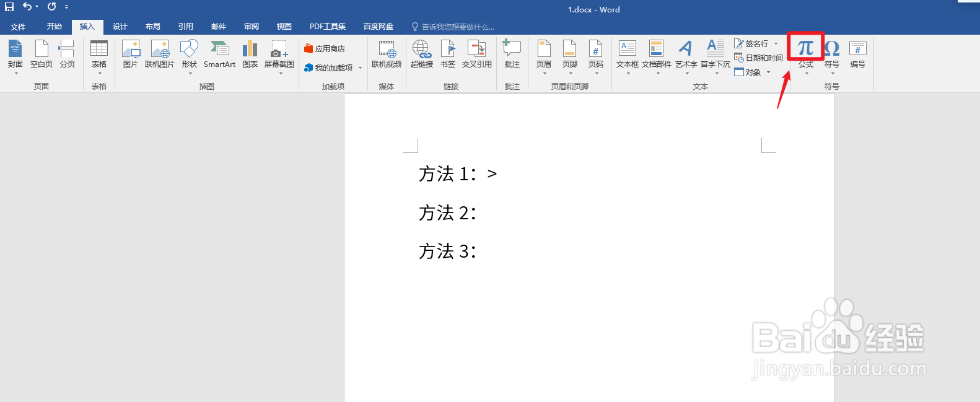Viewport: 980px width, 402px height.
Task: Open the 百度网盘 tab
Action: [x=378, y=27]
